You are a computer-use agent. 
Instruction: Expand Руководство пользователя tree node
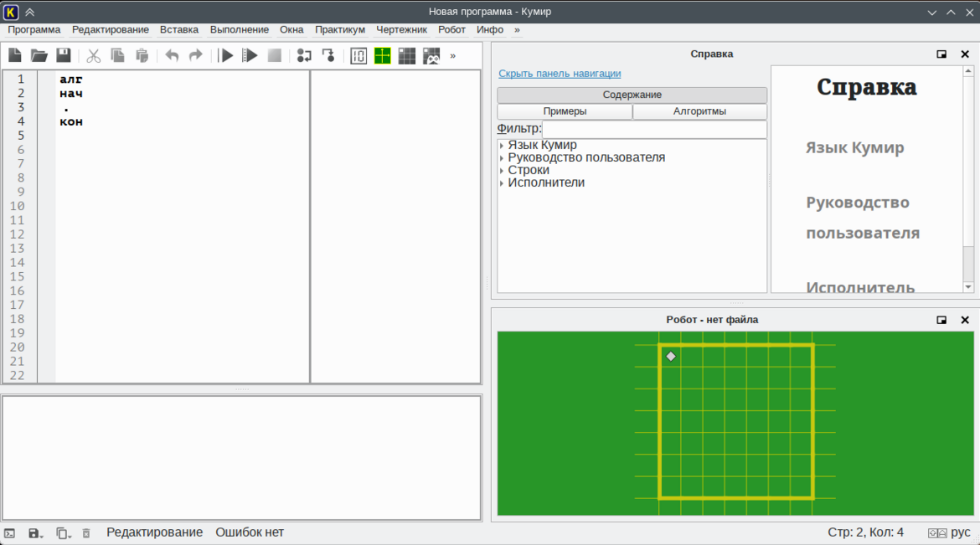coord(502,157)
